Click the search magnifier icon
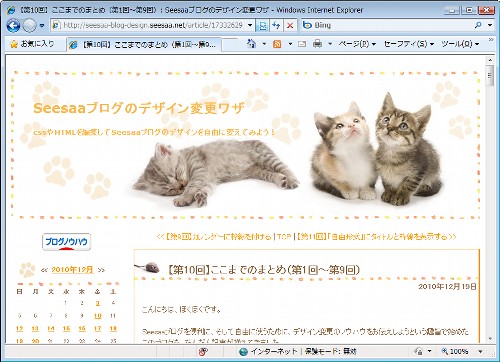 click(478, 25)
